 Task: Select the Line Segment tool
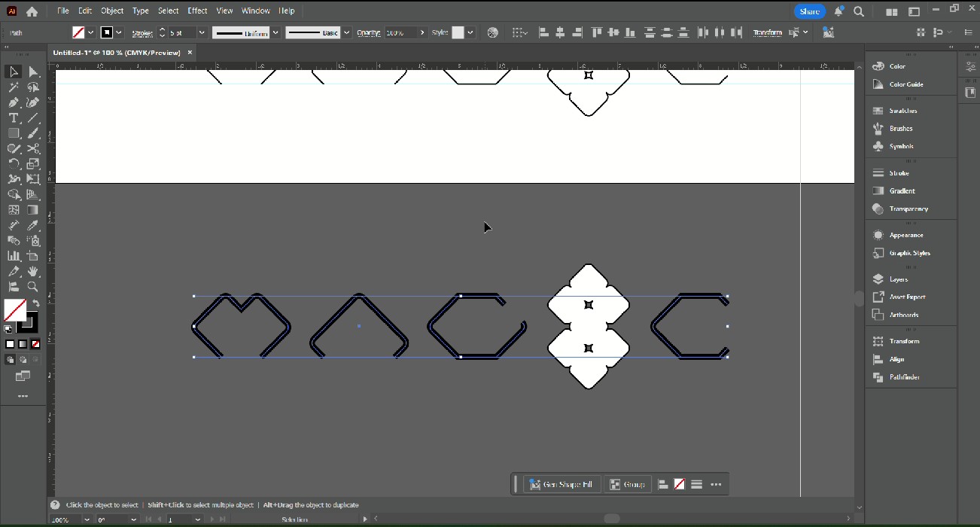click(33, 118)
